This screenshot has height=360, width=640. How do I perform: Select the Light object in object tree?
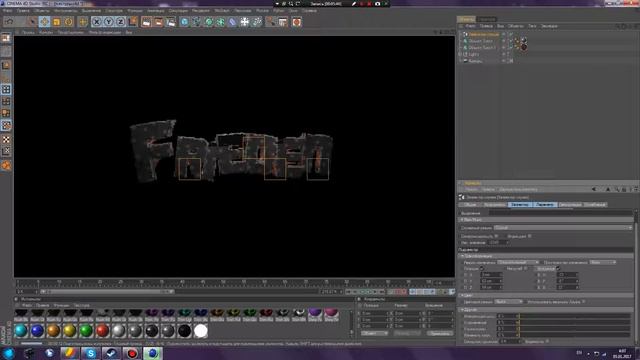[x=474, y=54]
